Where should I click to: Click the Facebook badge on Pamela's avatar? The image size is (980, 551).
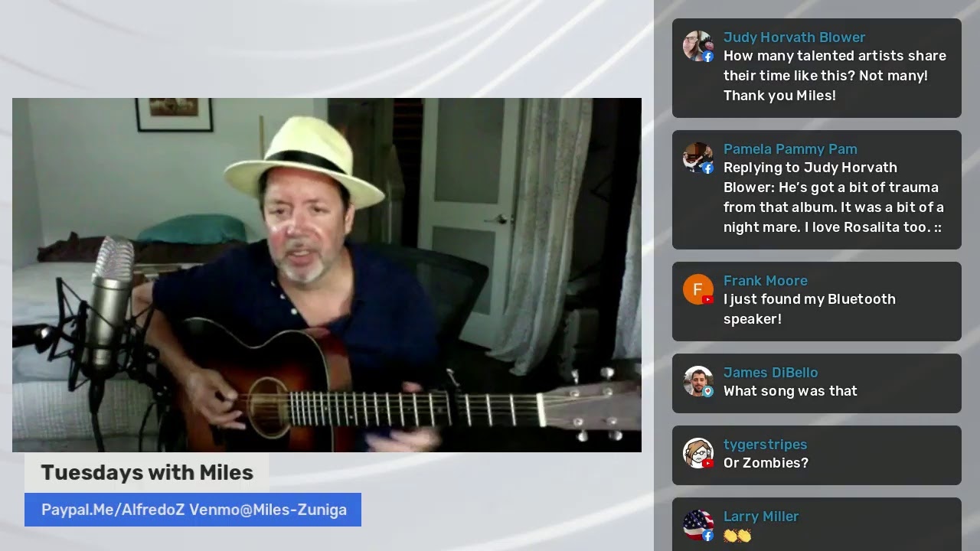(707, 168)
